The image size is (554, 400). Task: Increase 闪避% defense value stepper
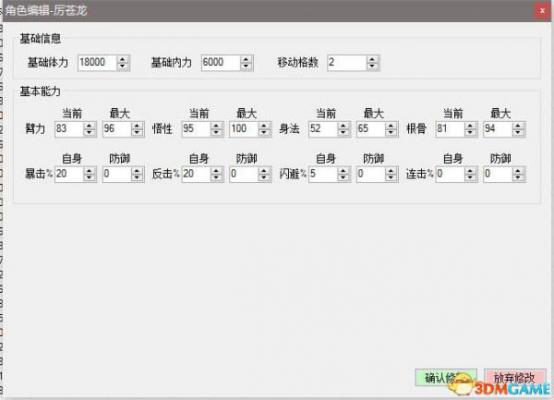[390, 171]
